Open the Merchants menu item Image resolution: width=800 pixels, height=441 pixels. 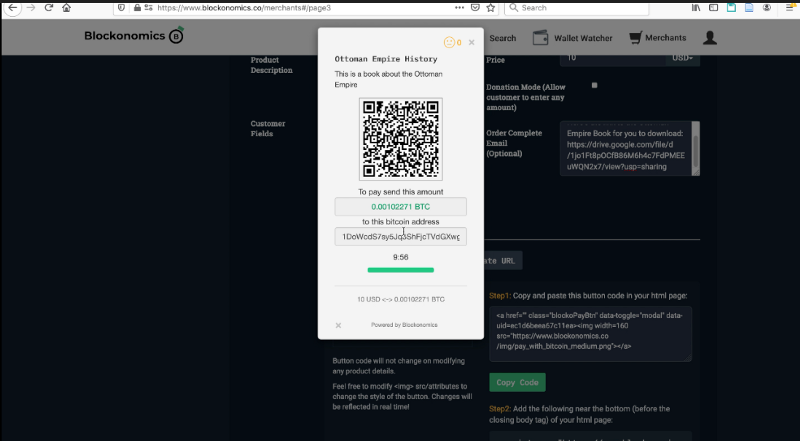[665, 38]
